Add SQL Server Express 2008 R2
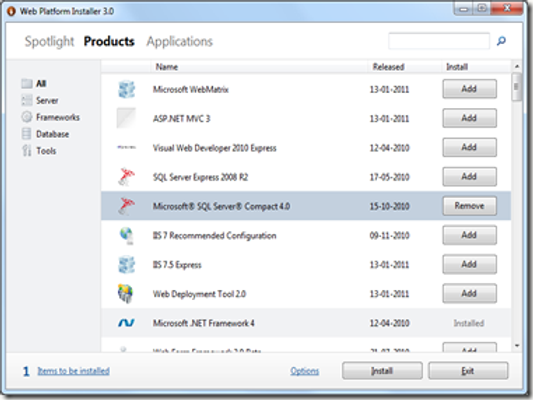 click(469, 177)
